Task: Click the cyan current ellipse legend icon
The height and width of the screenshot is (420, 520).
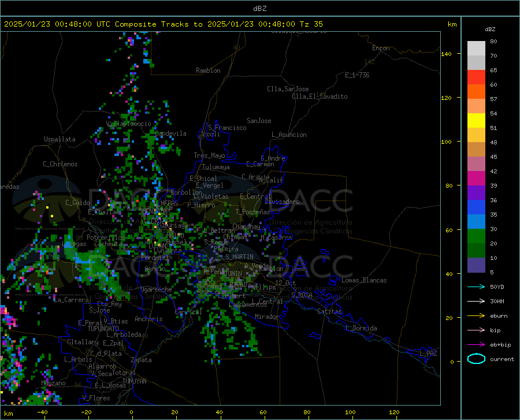Action: pos(476,359)
